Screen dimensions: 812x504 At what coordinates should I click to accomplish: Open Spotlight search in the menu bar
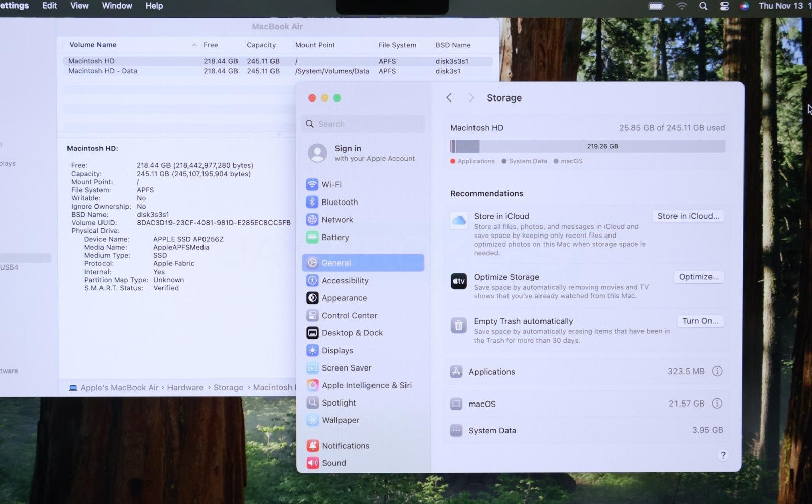703,6
